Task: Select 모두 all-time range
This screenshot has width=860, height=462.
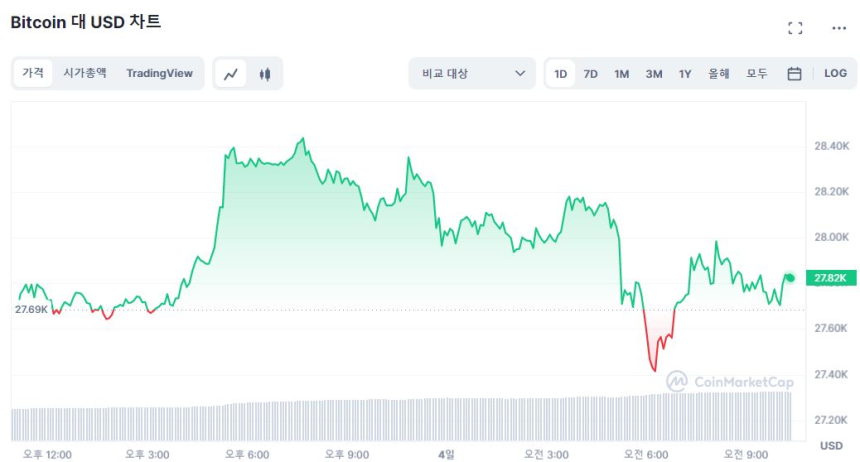Action: [x=757, y=73]
